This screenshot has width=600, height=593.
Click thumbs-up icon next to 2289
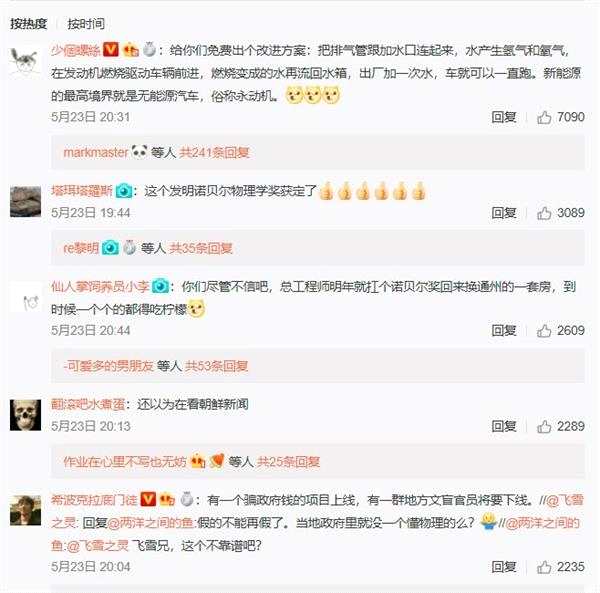pos(544,427)
